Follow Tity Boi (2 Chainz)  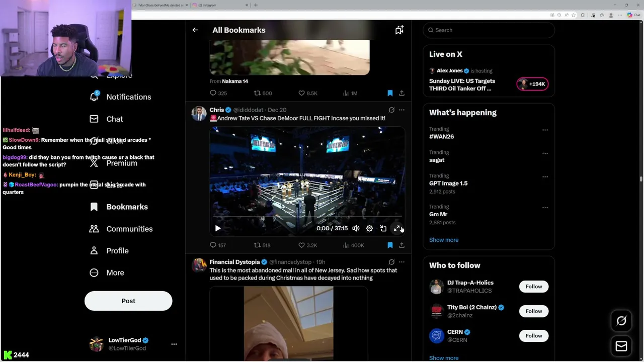(x=534, y=311)
